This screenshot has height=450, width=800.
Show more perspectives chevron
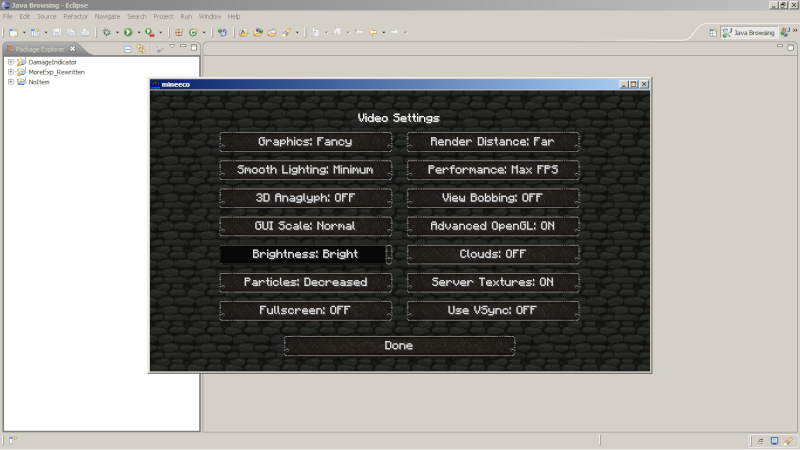pyautogui.click(x=795, y=31)
